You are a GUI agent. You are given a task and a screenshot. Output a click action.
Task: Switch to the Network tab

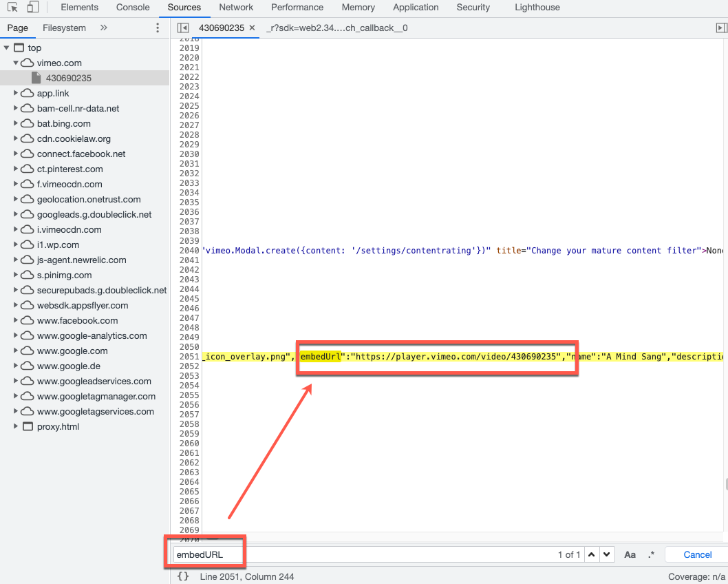[236, 8]
